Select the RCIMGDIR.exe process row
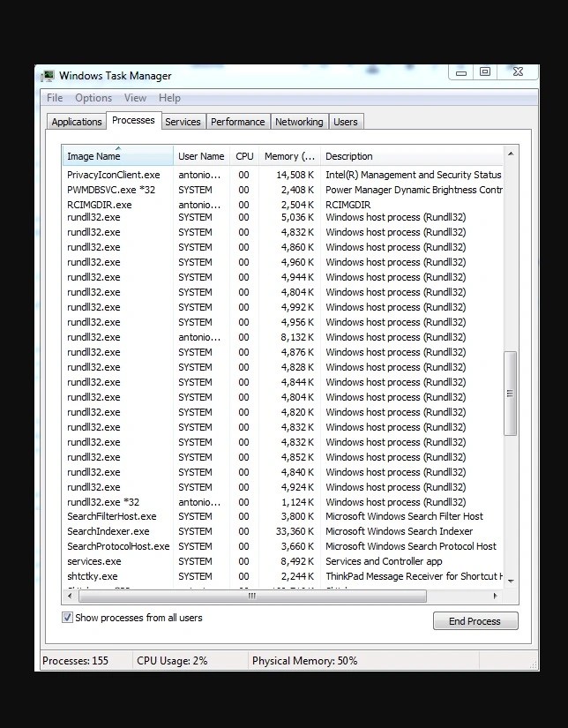This screenshot has width=568, height=728. pos(283,205)
